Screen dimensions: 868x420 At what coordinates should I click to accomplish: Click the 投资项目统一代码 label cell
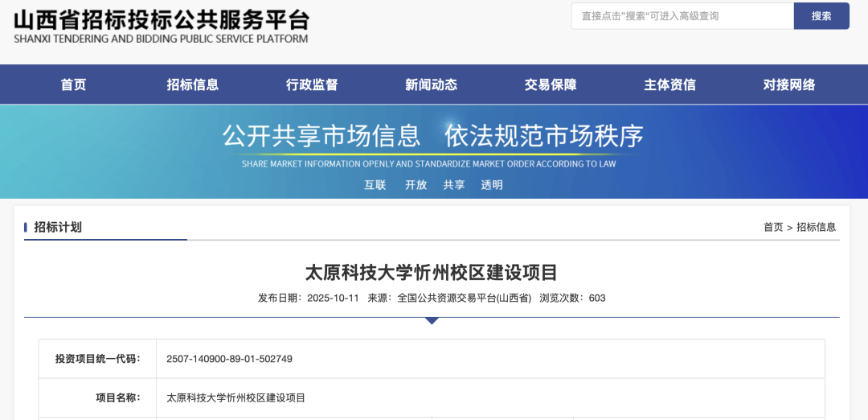[x=97, y=359]
